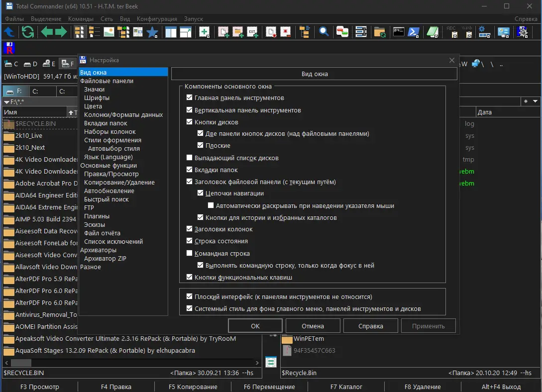
Task: Expand the F:\*.* path dropdown arrow
Action: (x=6, y=102)
